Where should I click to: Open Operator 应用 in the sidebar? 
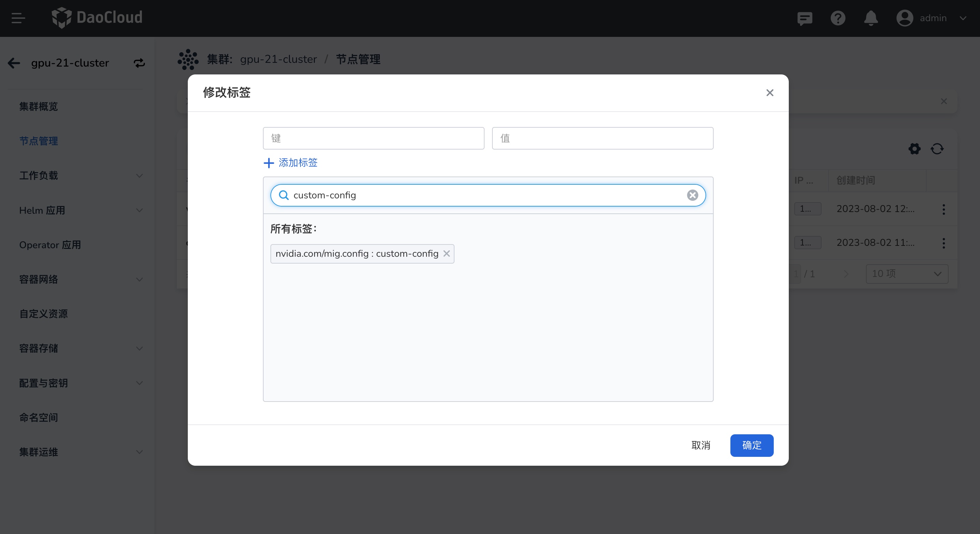pyautogui.click(x=50, y=245)
